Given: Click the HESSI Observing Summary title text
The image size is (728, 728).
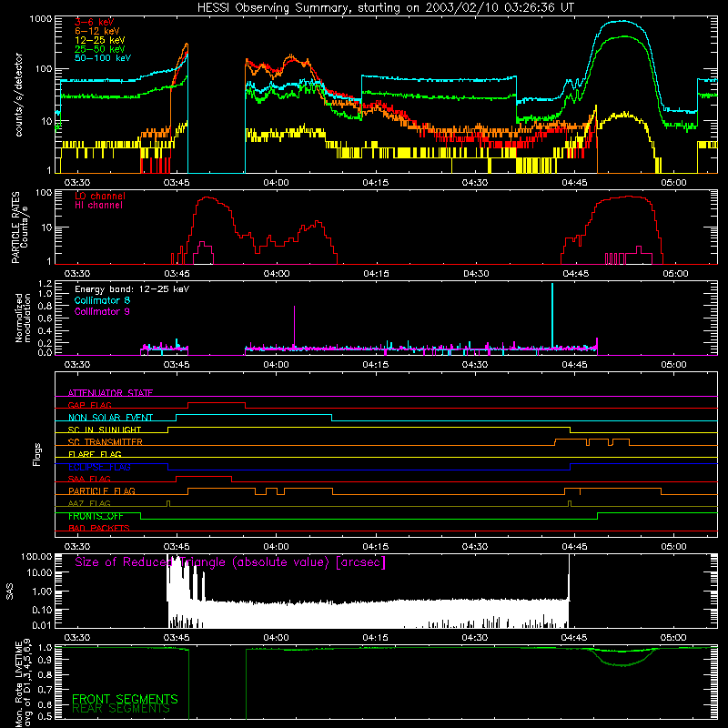Looking at the screenshot, I should [x=385, y=8].
